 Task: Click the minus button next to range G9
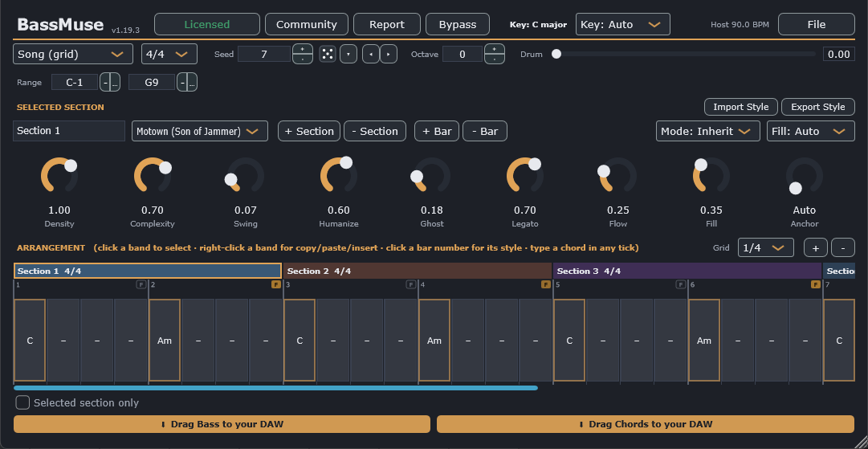pyautogui.click(x=182, y=83)
